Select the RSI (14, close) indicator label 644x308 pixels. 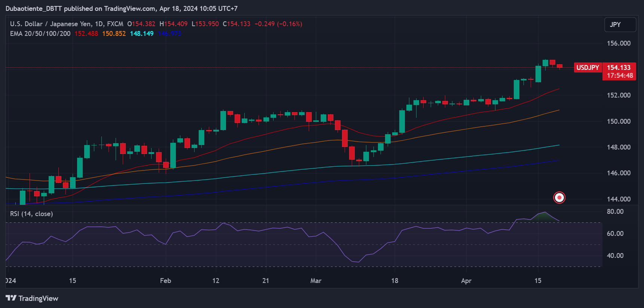point(31,214)
